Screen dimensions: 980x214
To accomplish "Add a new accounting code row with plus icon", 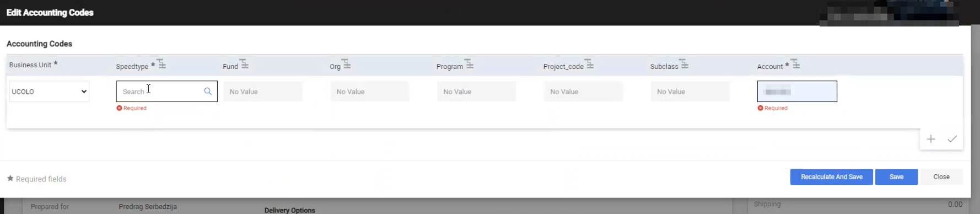I will click(931, 139).
